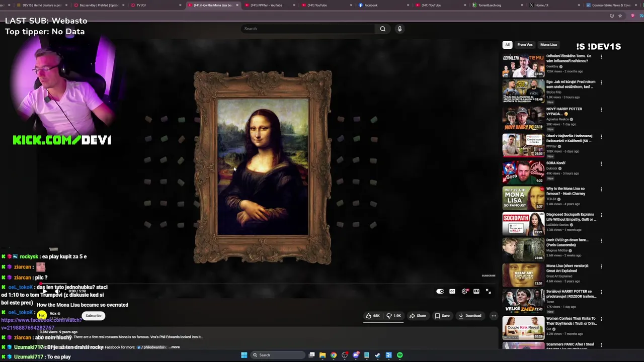Toggle the autoplay switch in player
This screenshot has height=362, width=644.
(440, 291)
